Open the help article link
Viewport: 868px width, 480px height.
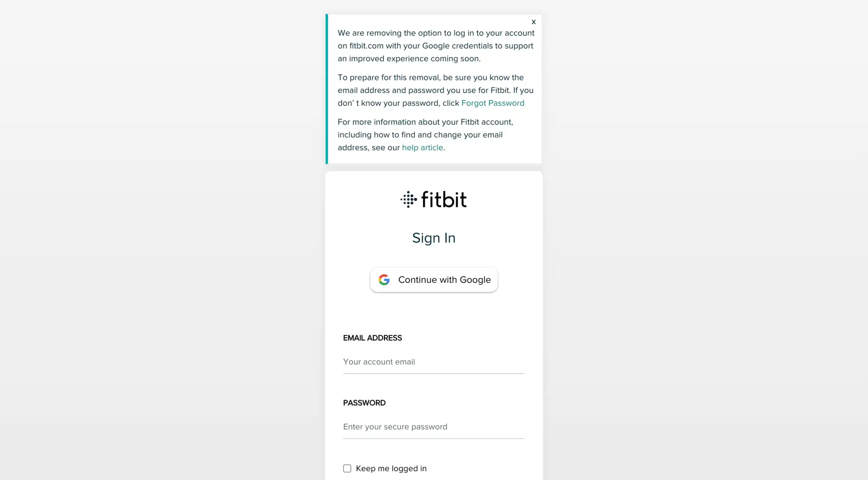point(422,148)
